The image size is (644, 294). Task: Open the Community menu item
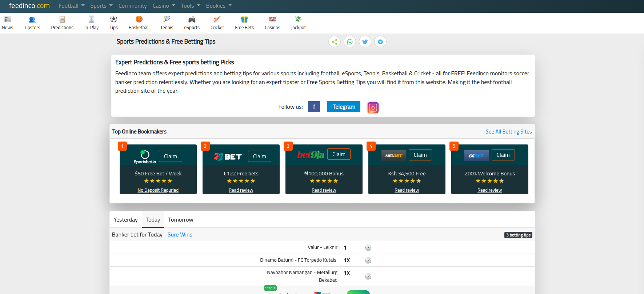132,6
